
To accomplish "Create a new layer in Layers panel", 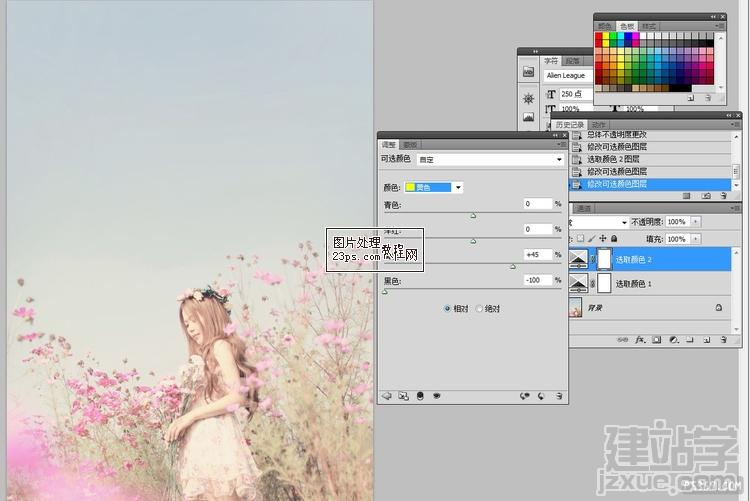I will [x=706, y=340].
